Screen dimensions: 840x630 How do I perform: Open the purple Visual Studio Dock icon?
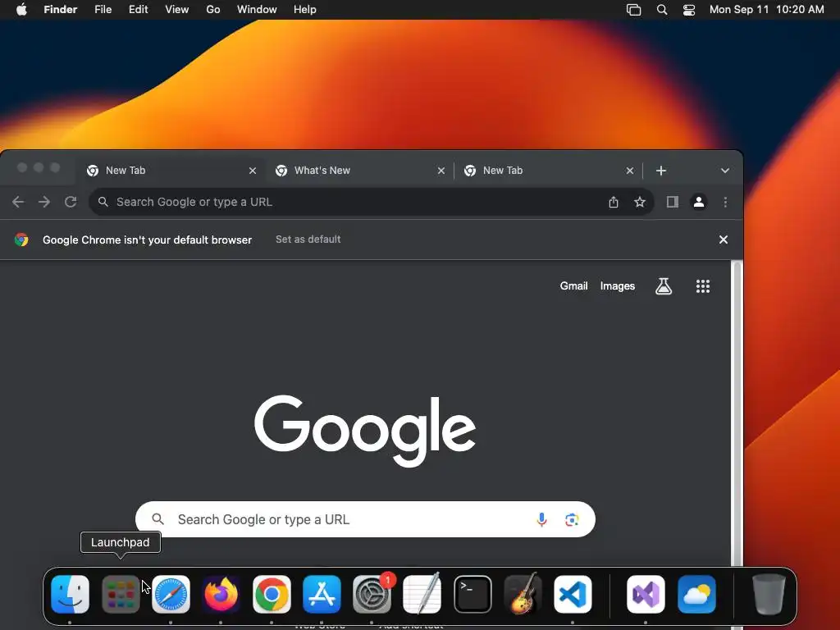pyautogui.click(x=646, y=594)
